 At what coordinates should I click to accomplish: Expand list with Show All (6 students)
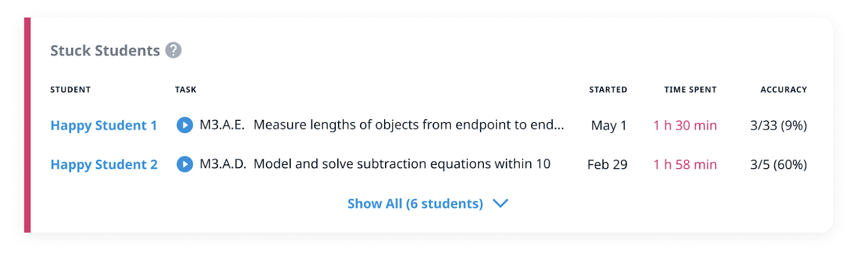415,203
